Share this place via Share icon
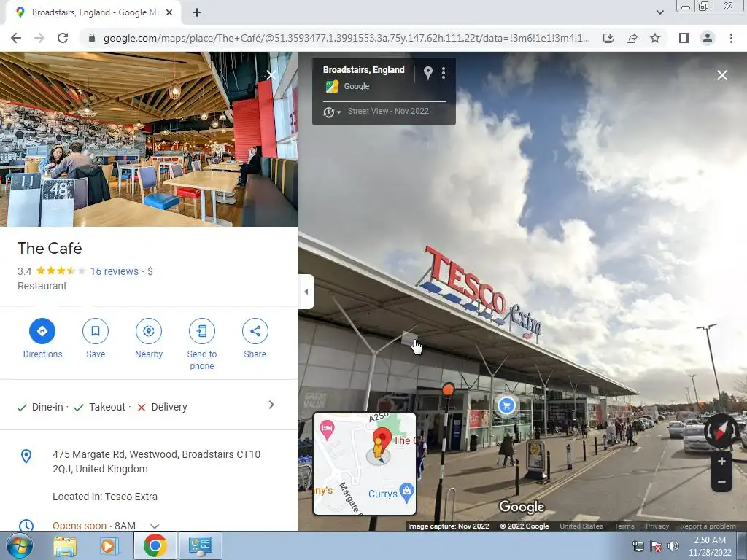This screenshot has height=560, width=747. click(255, 331)
